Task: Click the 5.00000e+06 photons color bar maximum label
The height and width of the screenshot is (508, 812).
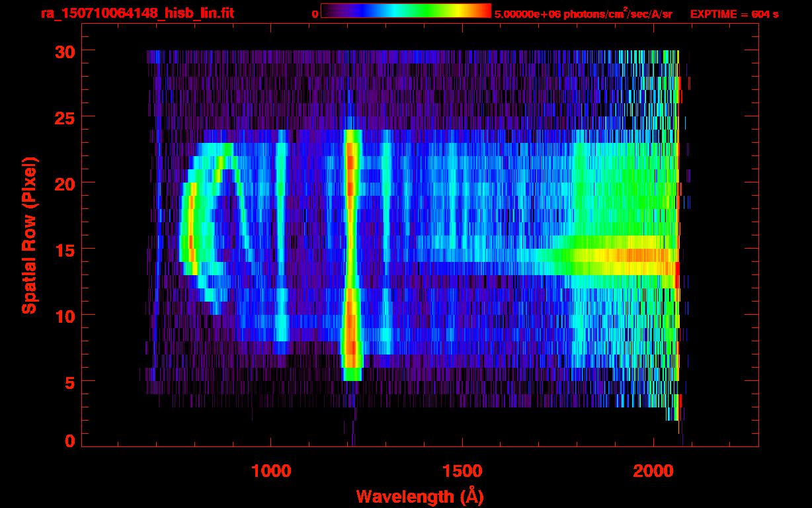Action: tap(583, 14)
